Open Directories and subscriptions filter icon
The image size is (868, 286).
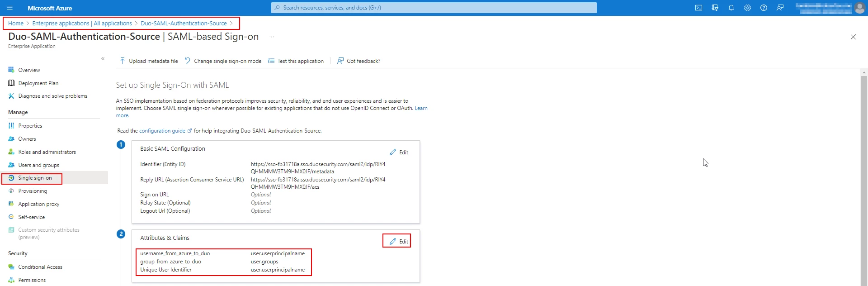[715, 8]
